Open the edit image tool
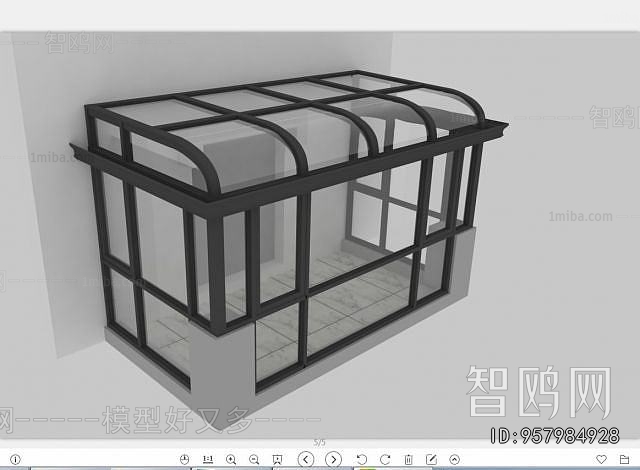 (x=431, y=459)
